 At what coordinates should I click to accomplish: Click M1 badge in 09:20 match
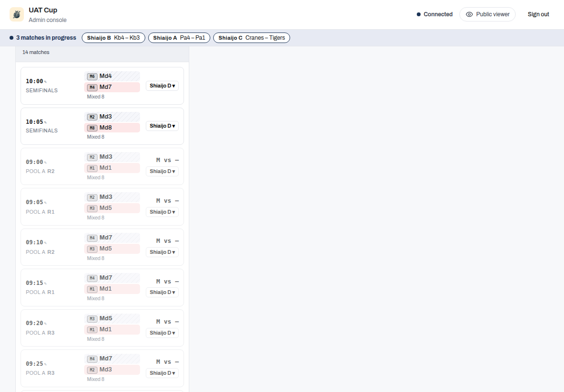(92, 329)
